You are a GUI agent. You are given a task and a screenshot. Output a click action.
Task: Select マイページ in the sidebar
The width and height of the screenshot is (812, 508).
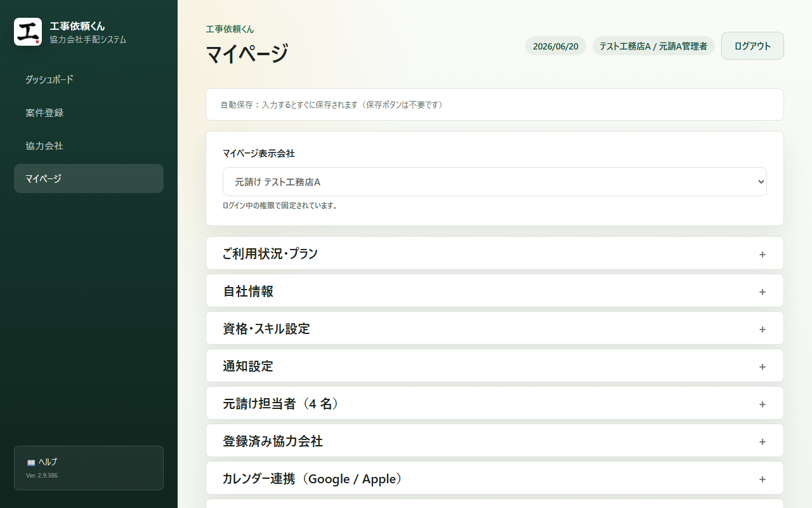pos(89,178)
